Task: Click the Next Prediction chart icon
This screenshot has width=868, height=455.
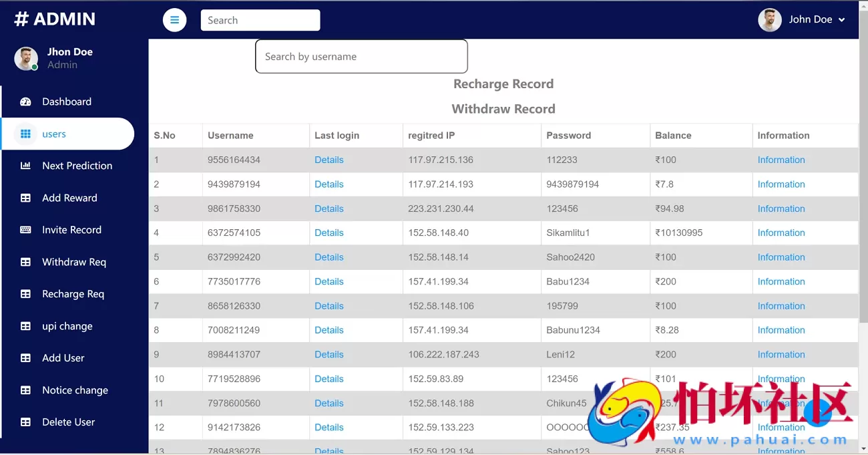Action: pyautogui.click(x=25, y=166)
